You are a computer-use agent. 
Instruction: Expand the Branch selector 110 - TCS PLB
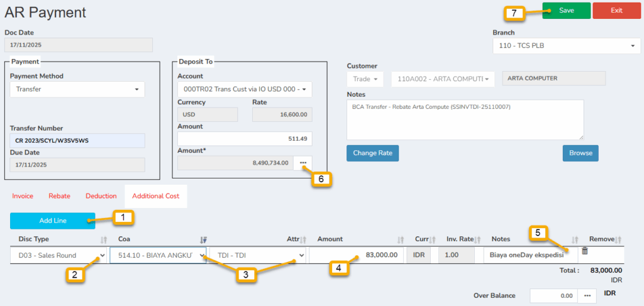(566, 46)
